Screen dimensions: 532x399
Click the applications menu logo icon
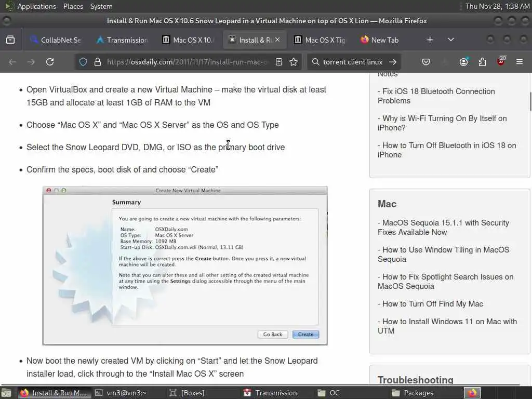coord(9,6)
